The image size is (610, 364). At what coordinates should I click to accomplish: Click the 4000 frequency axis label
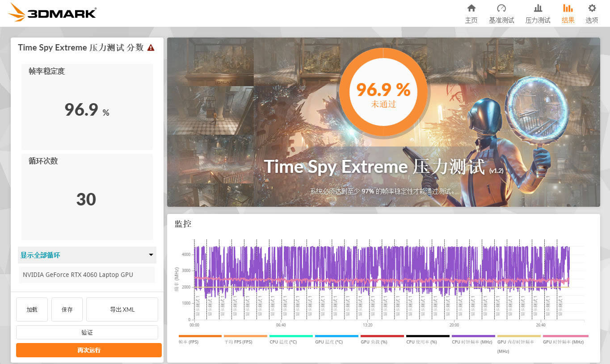pyautogui.click(x=186, y=255)
